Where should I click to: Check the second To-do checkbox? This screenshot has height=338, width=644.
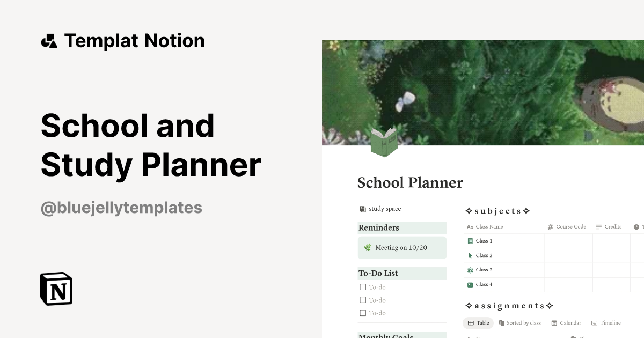(x=363, y=300)
